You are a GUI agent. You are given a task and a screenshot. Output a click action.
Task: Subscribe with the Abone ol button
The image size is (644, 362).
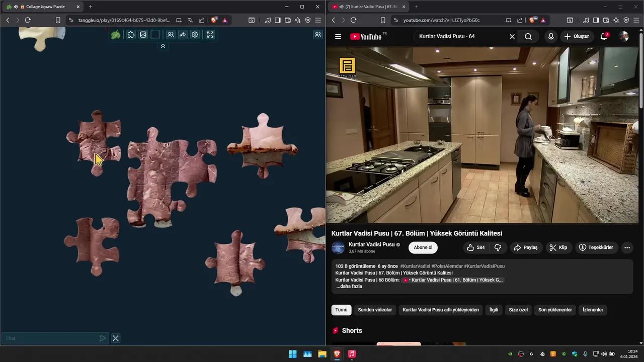423,247
